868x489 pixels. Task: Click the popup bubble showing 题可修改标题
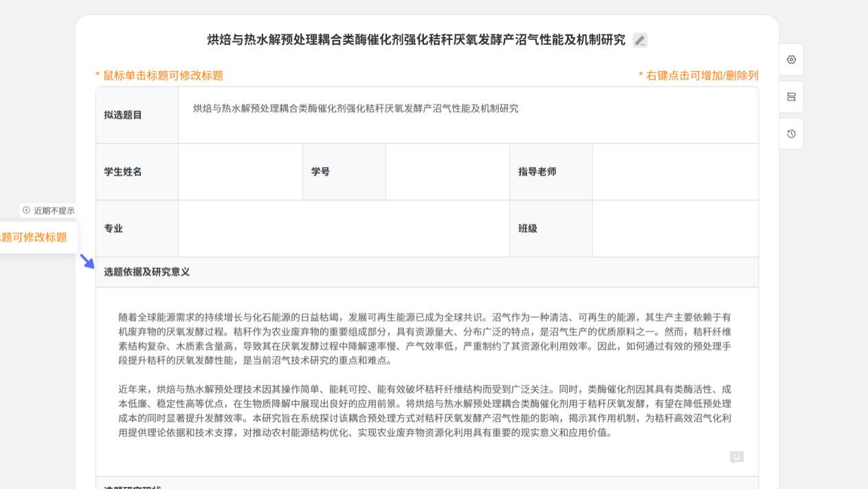pyautogui.click(x=31, y=236)
